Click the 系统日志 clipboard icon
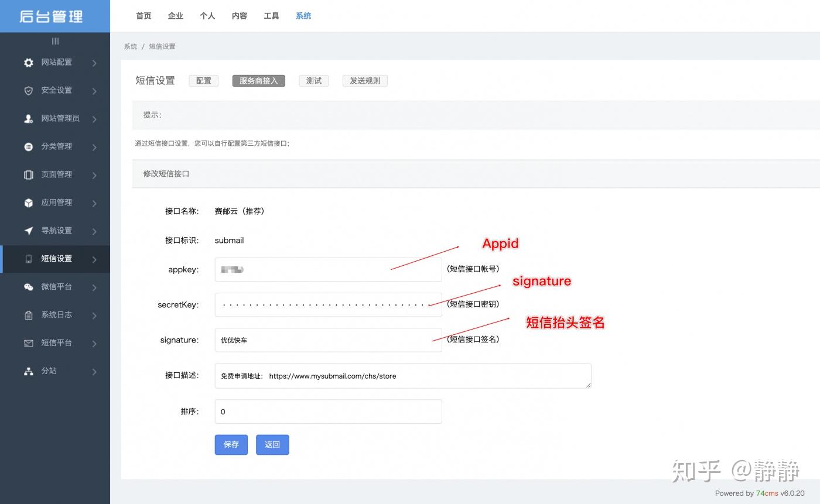Screen dimensions: 820x504 [x=28, y=315]
